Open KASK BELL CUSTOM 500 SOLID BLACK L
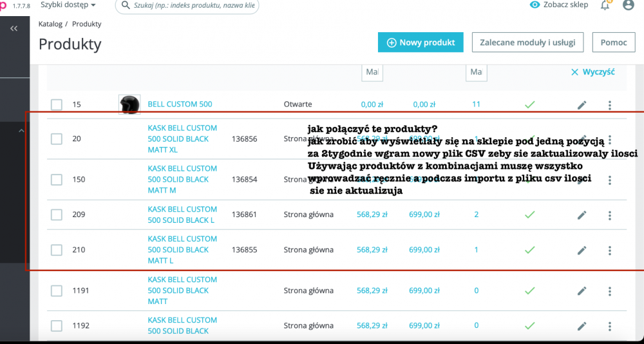This screenshot has height=344, width=644. point(182,215)
